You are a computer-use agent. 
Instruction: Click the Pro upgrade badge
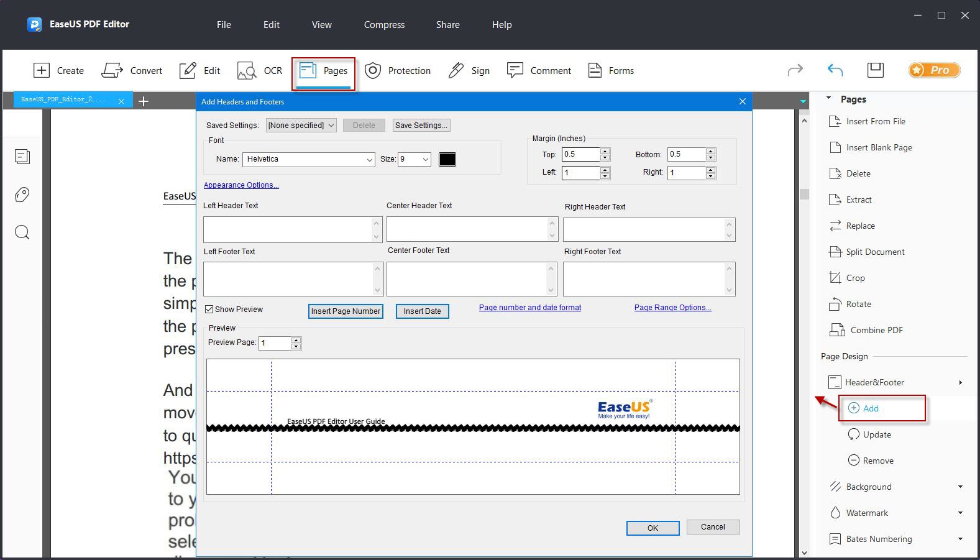pos(934,70)
